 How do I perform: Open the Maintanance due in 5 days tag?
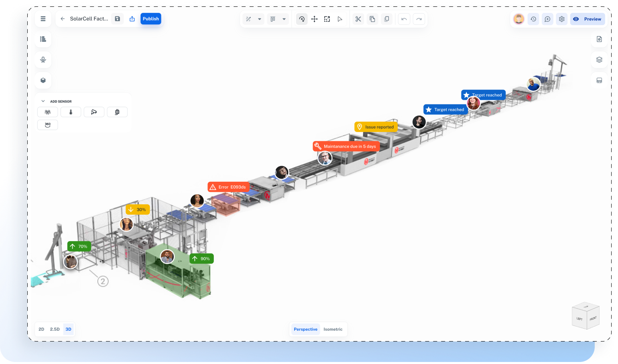click(346, 146)
